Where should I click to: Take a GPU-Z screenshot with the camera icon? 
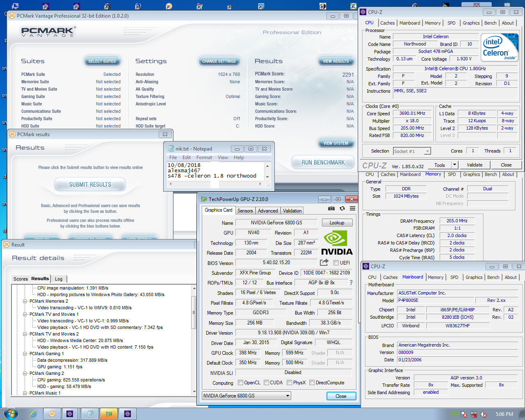coord(331,209)
